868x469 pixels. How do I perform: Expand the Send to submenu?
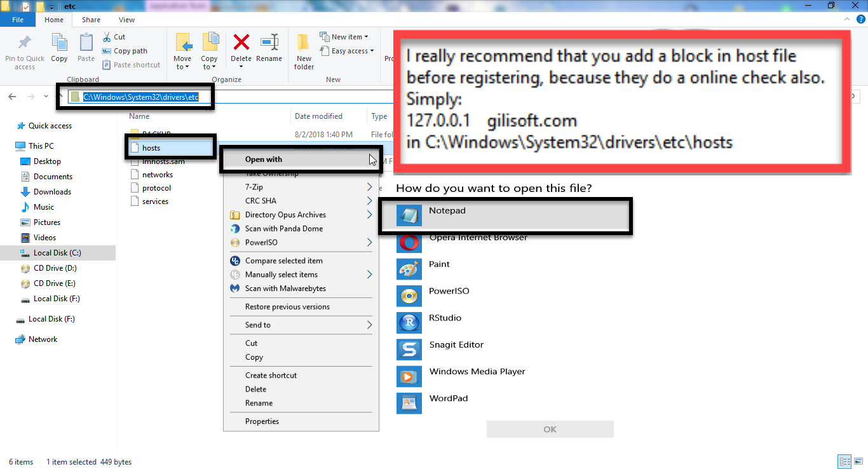pyautogui.click(x=301, y=325)
